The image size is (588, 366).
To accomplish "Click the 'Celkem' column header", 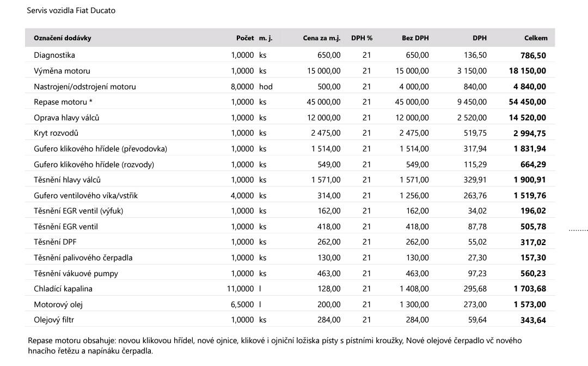I will (536, 38).
